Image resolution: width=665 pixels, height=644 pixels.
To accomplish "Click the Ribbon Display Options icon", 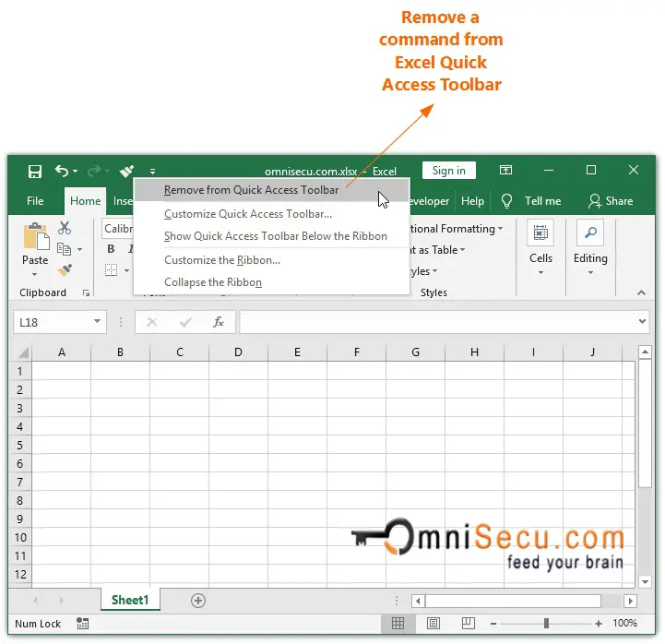I will pyautogui.click(x=505, y=170).
